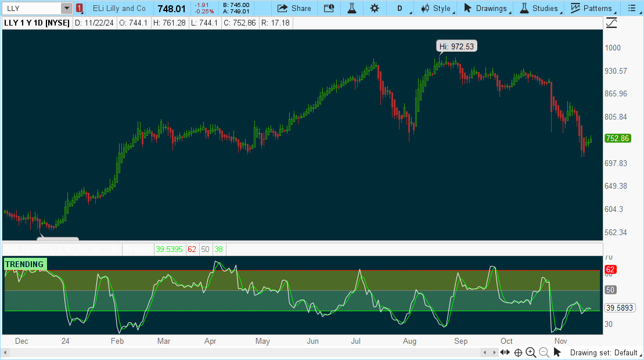Click the Hi: 972.53 price bubble

click(456, 46)
